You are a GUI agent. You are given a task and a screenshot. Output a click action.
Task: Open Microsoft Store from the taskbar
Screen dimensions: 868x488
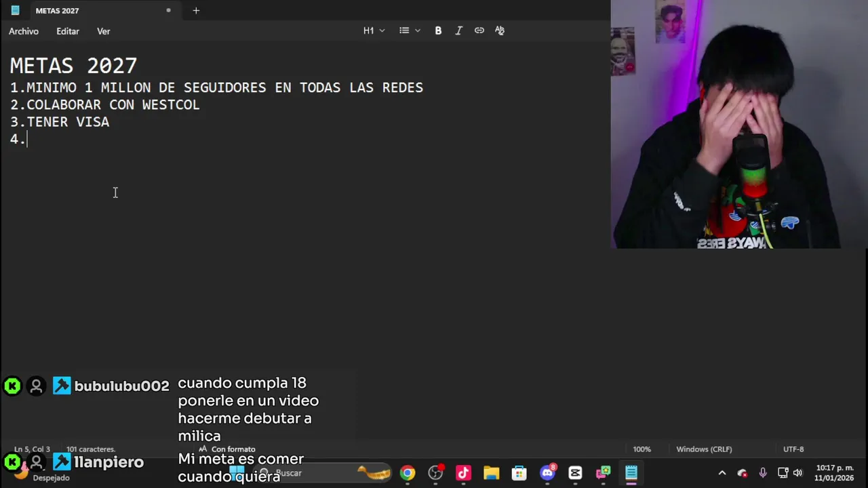519,473
